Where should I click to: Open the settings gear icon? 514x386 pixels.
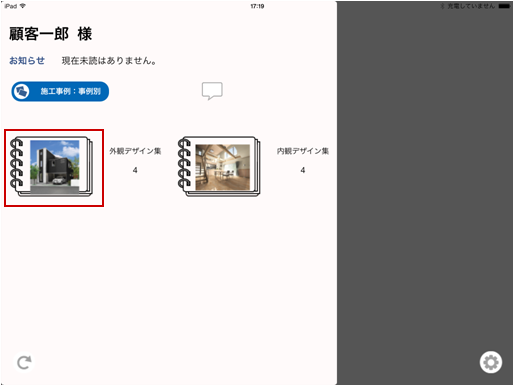[491, 362]
